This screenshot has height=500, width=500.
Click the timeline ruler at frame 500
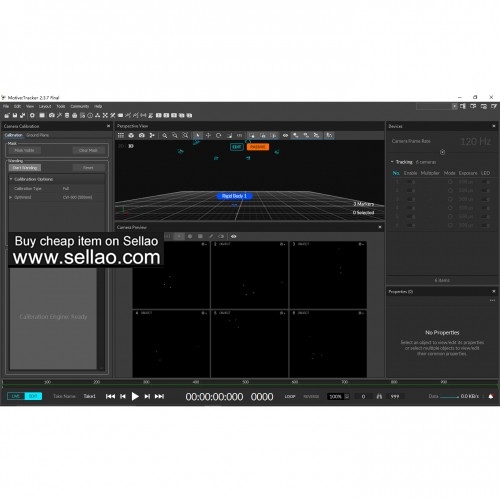[x=246, y=382]
